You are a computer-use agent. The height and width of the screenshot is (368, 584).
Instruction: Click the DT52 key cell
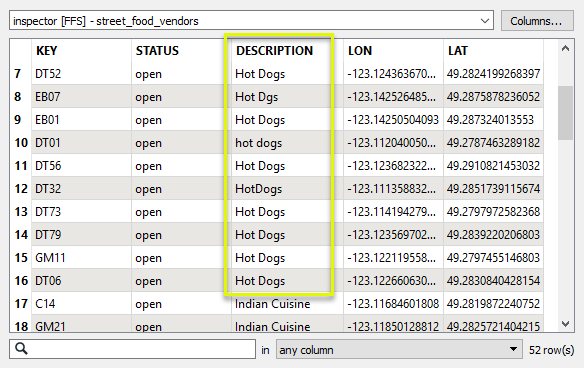(x=81, y=74)
